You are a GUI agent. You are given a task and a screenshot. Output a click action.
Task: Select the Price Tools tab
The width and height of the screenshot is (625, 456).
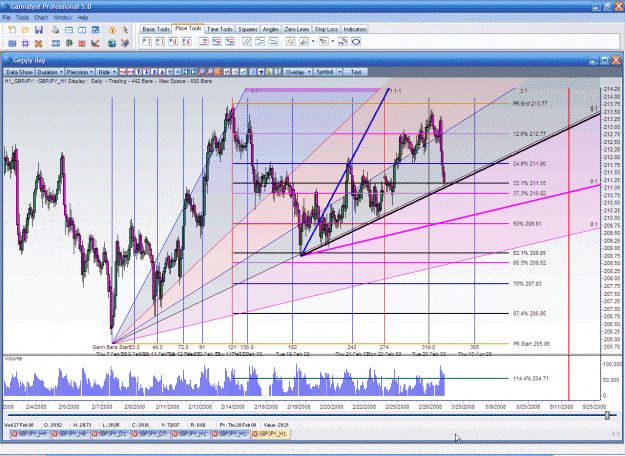click(x=188, y=28)
